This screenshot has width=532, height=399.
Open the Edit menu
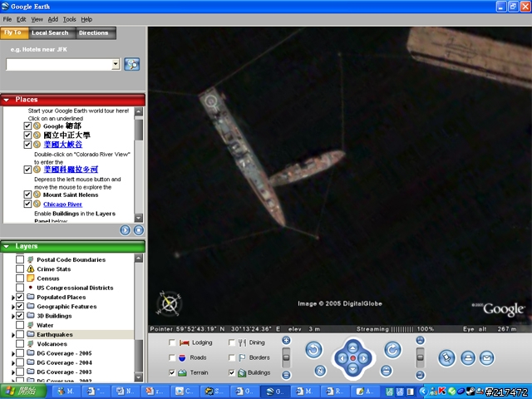pos(22,19)
